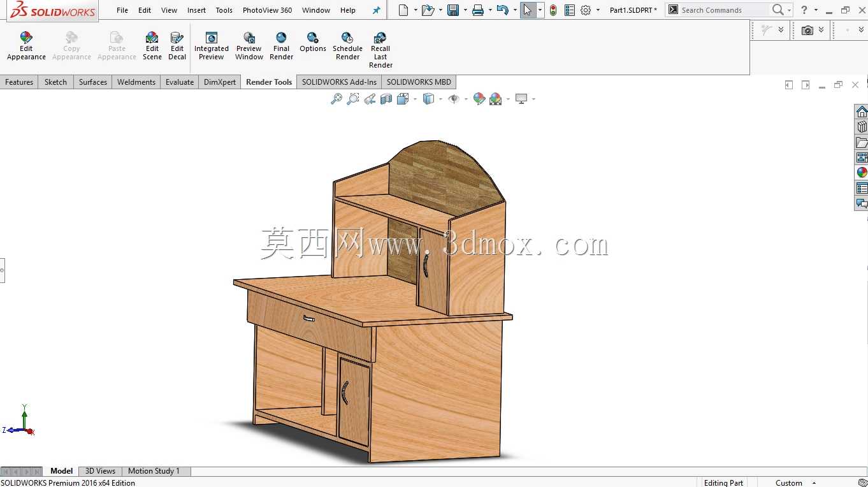This screenshot has height=487, width=868.
Task: Expand dropdown next to New icon
Action: (x=416, y=10)
